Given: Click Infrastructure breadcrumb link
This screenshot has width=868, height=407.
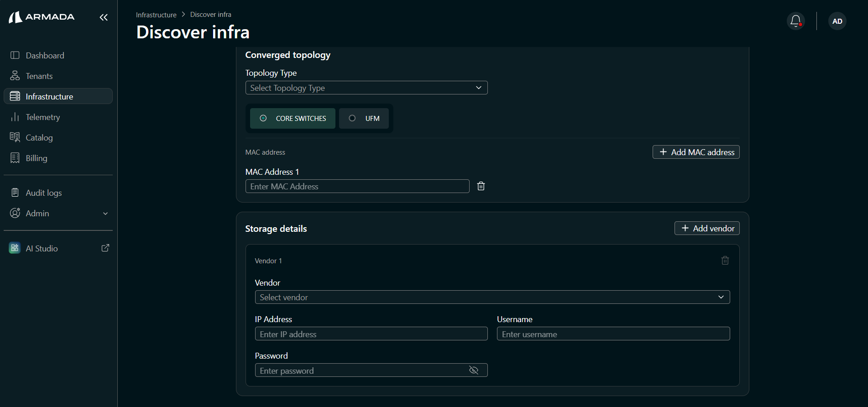Looking at the screenshot, I should coord(156,15).
